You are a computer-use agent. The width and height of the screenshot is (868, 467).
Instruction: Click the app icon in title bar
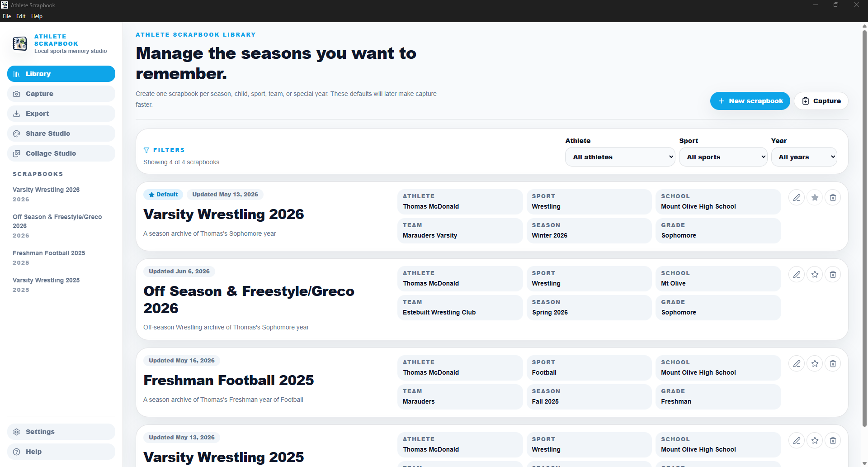[5, 5]
